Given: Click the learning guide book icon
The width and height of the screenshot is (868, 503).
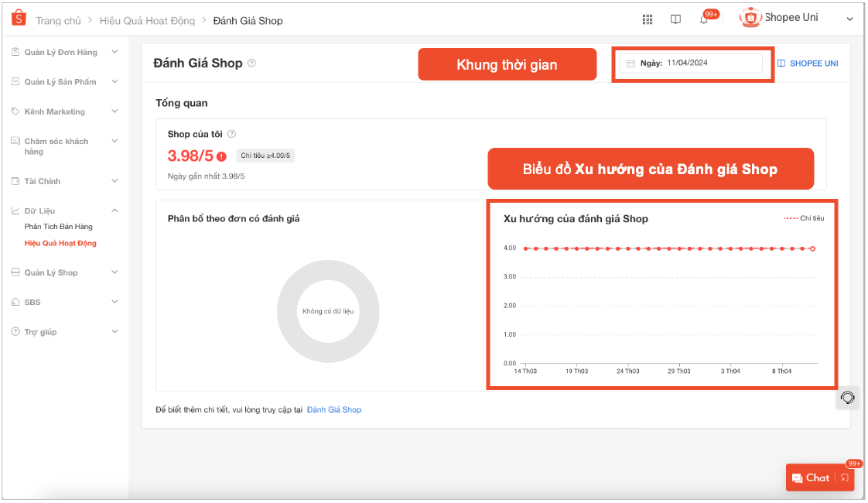Looking at the screenshot, I should click(675, 19).
